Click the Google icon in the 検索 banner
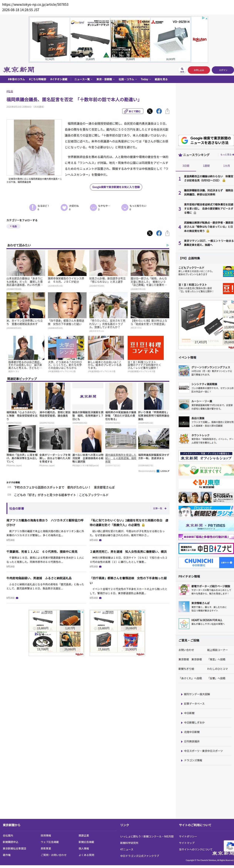Viewport: 234px width, 868px height. [184, 141]
